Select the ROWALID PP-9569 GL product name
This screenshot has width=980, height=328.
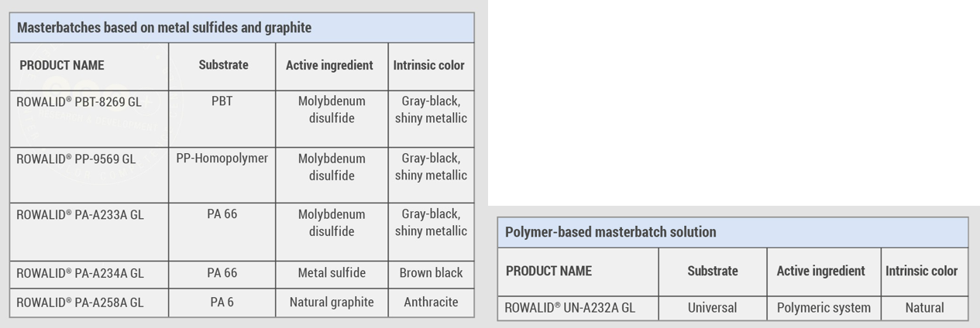pos(76,159)
